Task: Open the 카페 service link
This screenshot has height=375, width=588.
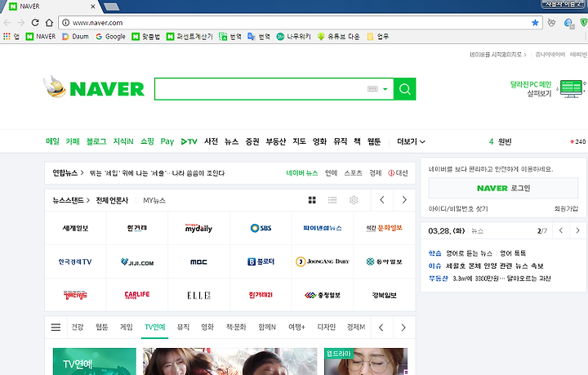Action: click(x=73, y=141)
